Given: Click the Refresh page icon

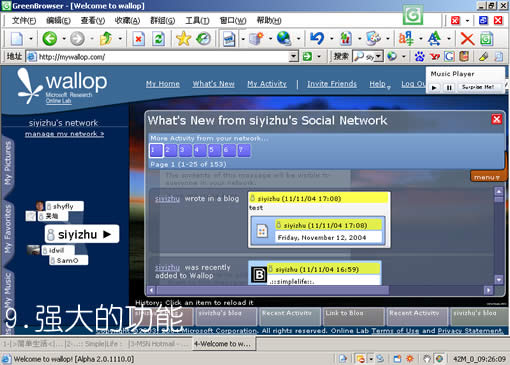Looking at the screenshot, I should point(158,39).
